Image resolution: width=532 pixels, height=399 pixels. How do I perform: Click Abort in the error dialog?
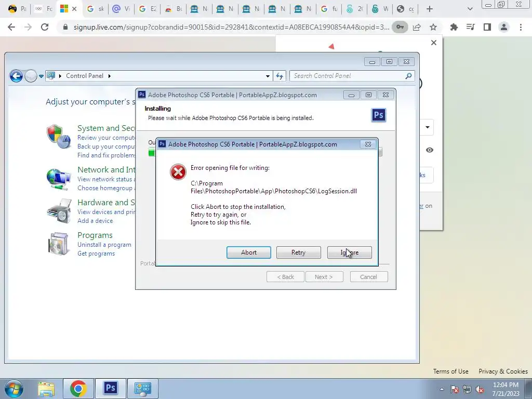(249, 252)
